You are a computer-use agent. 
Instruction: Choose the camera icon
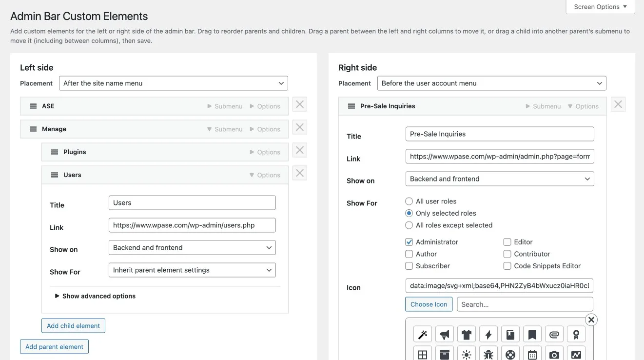click(554, 355)
